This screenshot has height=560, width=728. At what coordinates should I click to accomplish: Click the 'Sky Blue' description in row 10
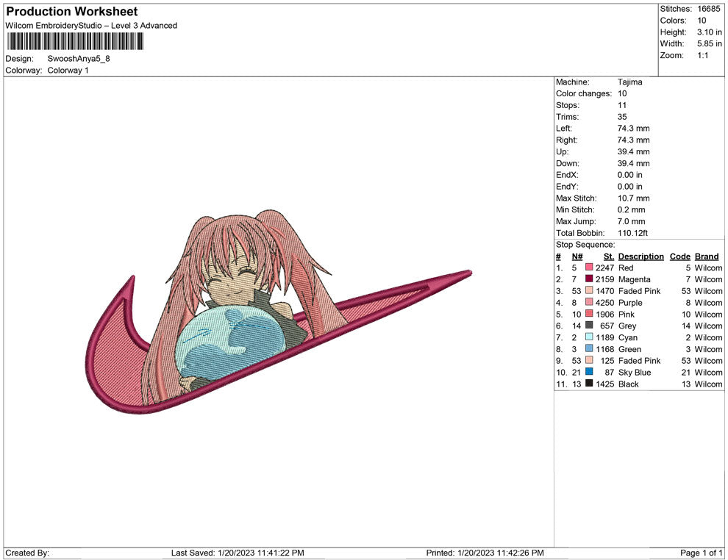click(x=634, y=372)
